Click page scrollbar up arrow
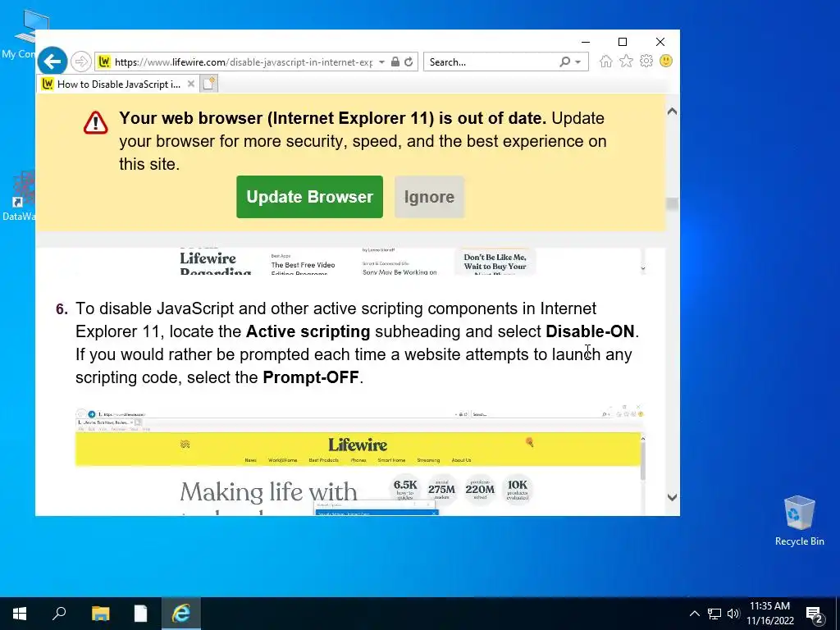 [x=673, y=112]
